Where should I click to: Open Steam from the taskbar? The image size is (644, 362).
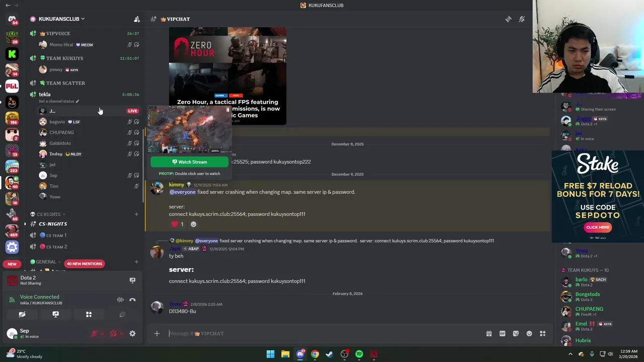click(x=329, y=354)
